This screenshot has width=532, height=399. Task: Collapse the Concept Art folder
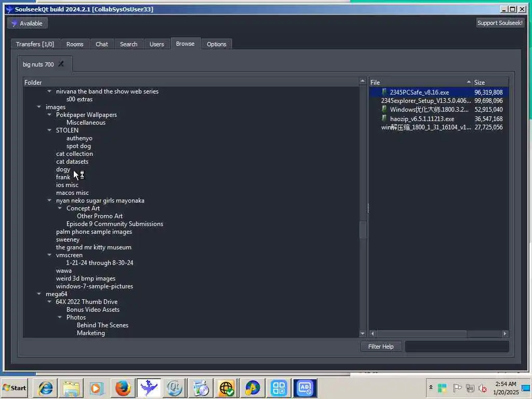[60, 208]
